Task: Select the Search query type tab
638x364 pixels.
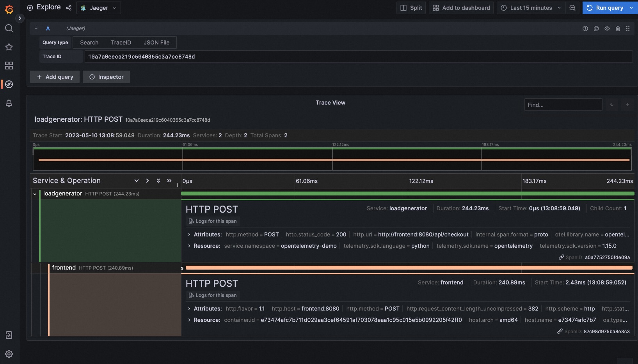Action: click(89, 43)
